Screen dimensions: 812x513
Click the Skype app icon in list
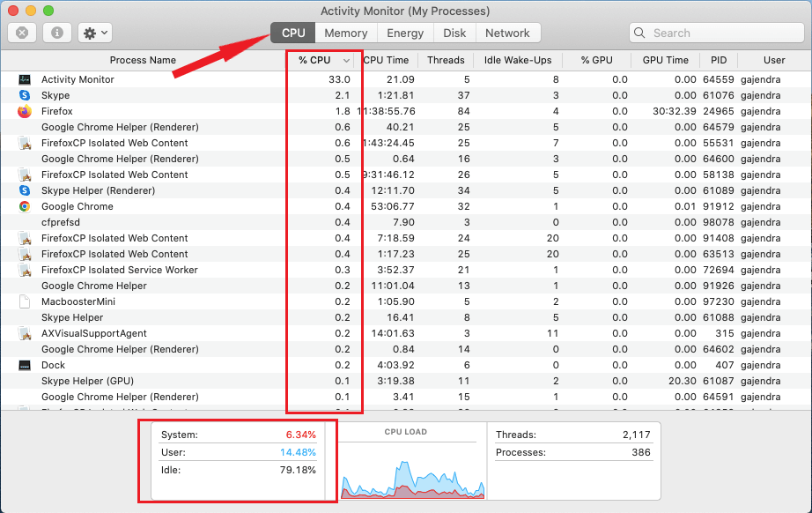tap(25, 95)
